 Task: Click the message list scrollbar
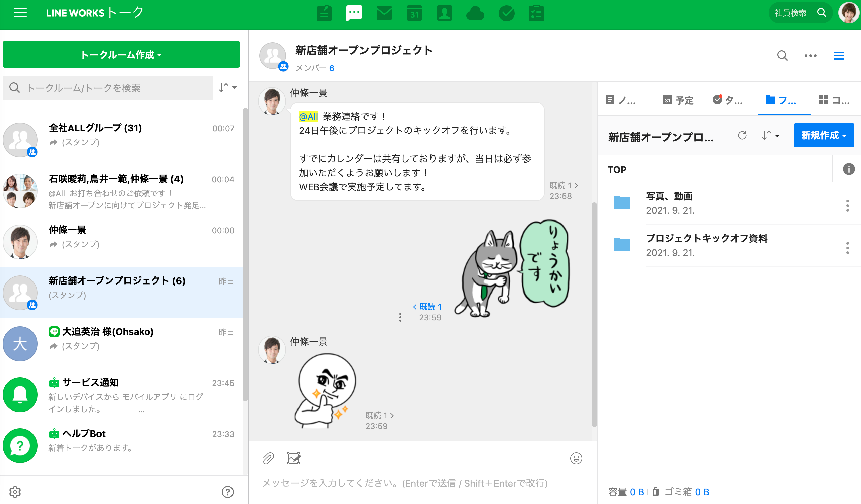coord(594,314)
